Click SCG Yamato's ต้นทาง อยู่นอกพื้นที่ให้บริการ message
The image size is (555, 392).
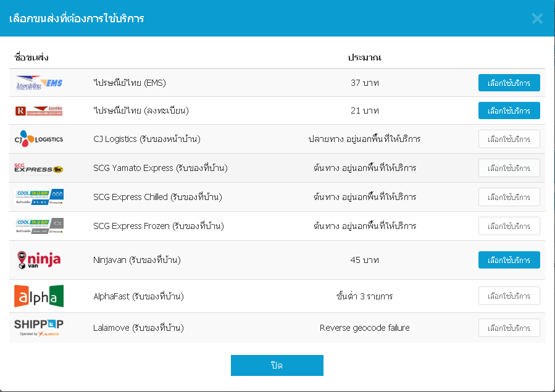pos(365,168)
